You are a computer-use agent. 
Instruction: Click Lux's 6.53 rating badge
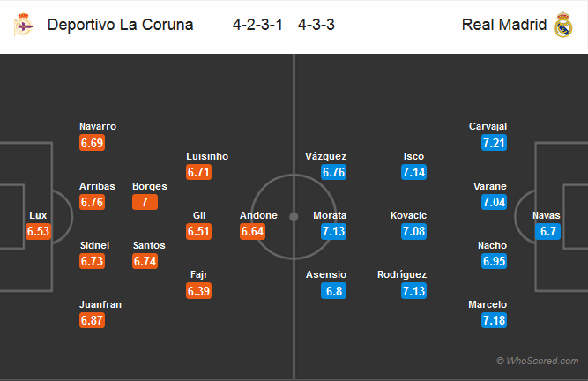[39, 232]
